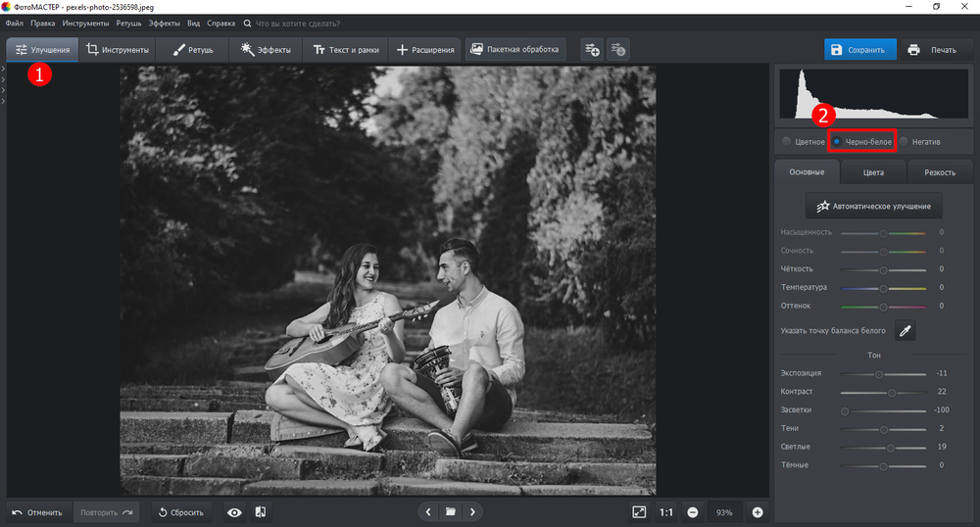Open the folder browse icon

point(450,512)
